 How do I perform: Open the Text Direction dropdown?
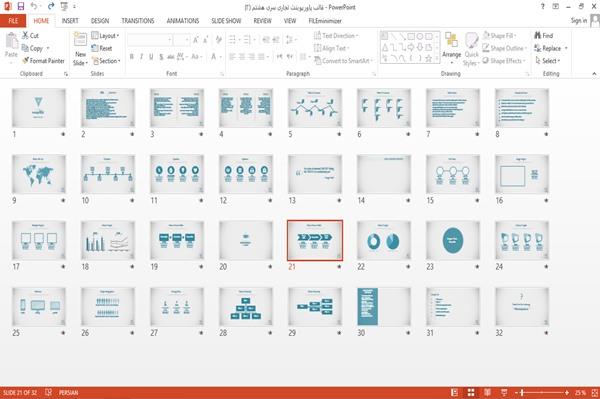click(x=336, y=36)
